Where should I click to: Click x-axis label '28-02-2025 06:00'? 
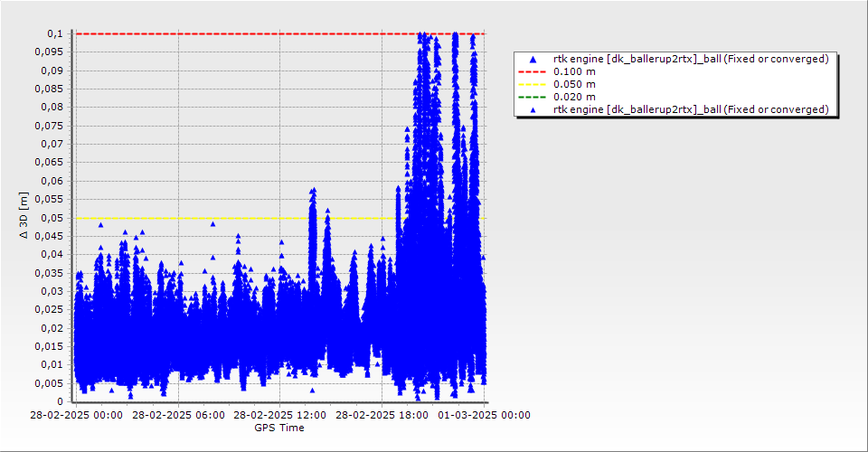point(178,415)
